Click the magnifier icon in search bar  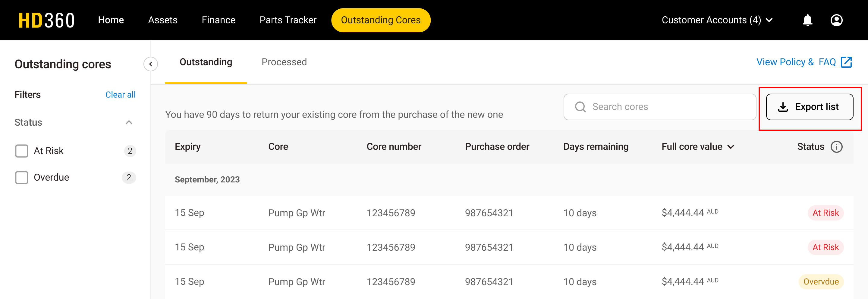580,107
